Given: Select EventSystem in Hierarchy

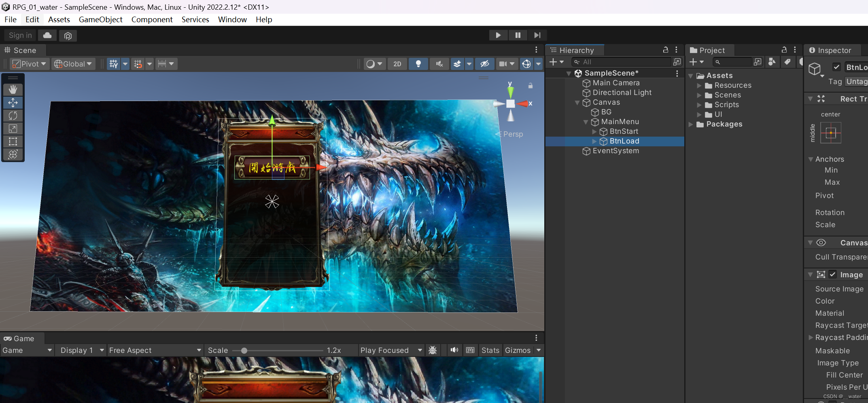Looking at the screenshot, I should 616,151.
